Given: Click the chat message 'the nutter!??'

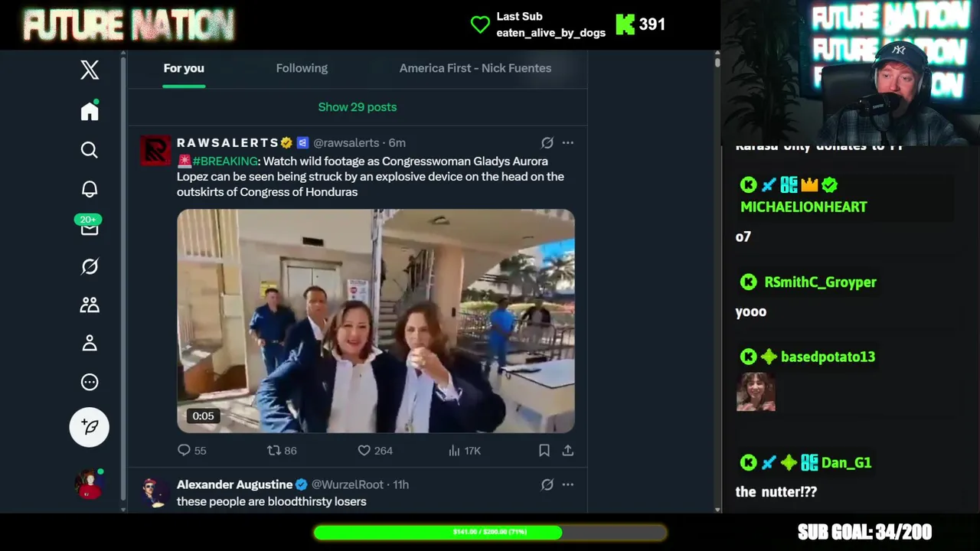Looking at the screenshot, I should (776, 492).
